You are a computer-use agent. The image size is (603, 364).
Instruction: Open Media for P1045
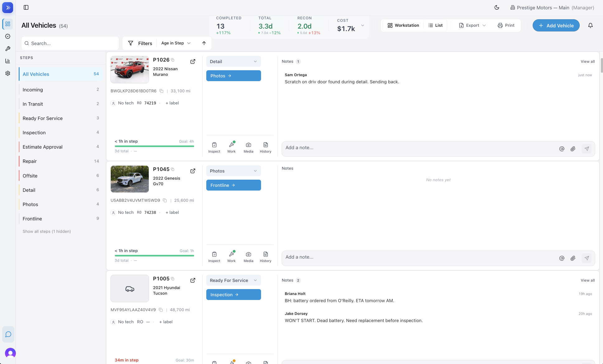point(249,257)
